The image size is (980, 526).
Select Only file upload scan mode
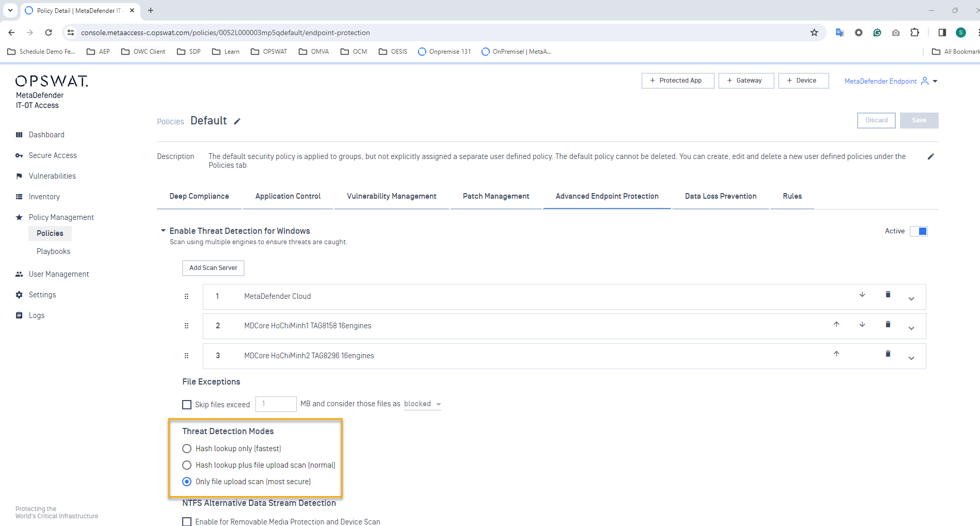click(187, 482)
